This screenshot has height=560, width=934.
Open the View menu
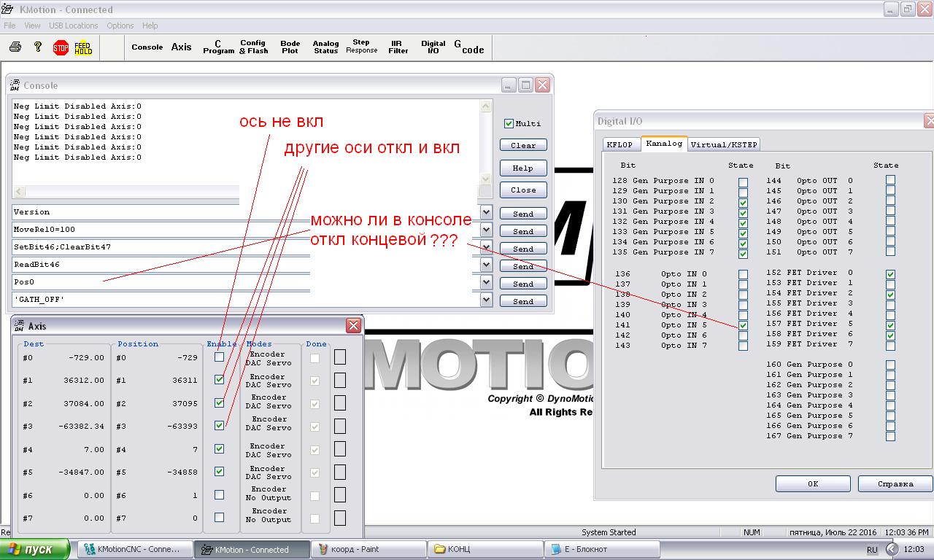(32, 26)
